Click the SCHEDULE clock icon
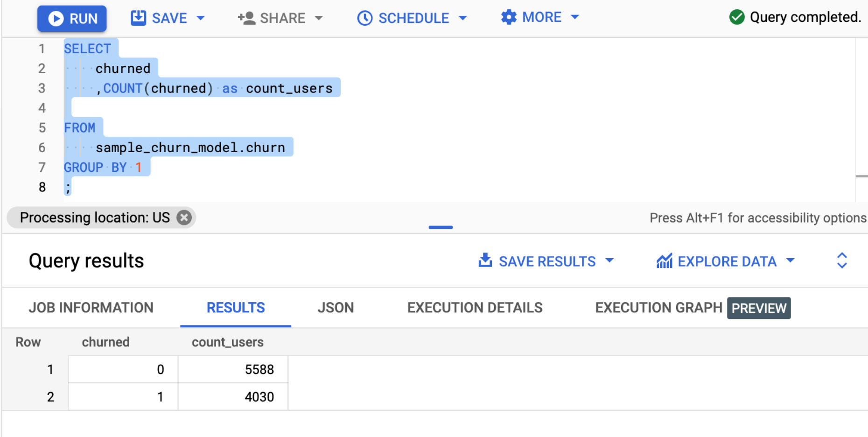 [x=364, y=18]
